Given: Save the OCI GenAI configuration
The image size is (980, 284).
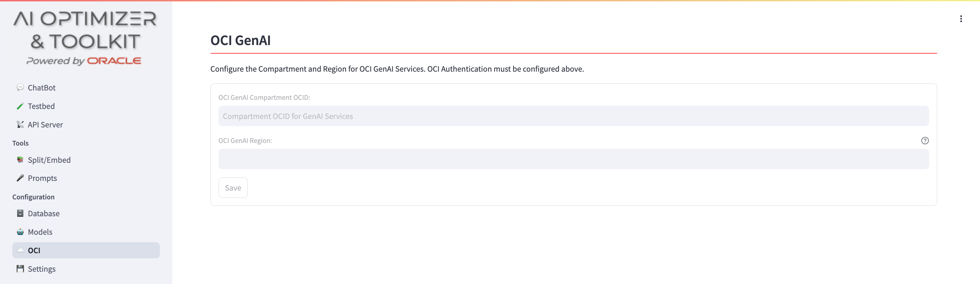Looking at the screenshot, I should click(x=233, y=188).
